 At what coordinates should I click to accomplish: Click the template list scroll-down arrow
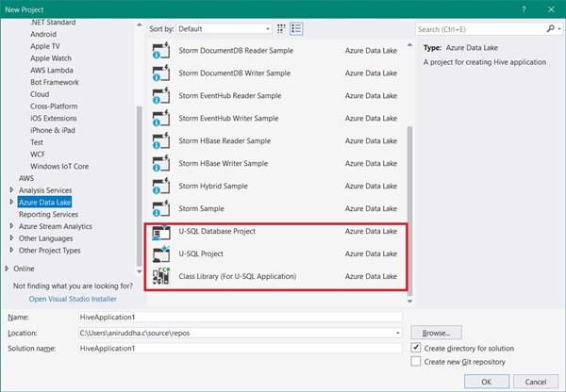(409, 302)
